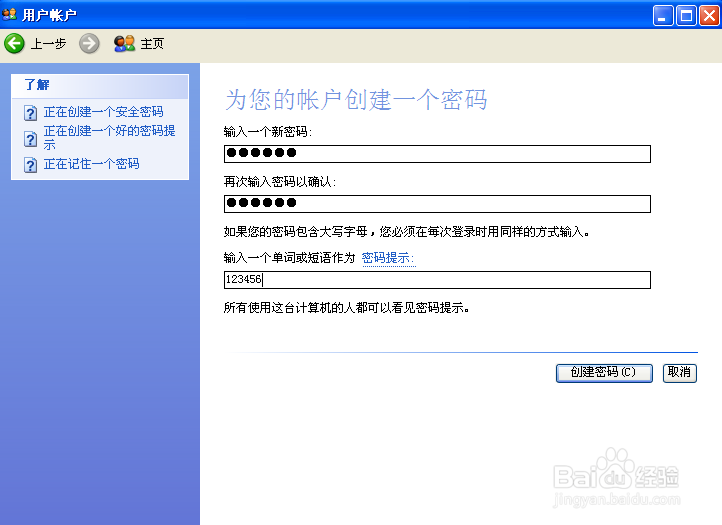The image size is (722, 525).
Task: Click the 了解 panel header
Action: (x=100, y=86)
